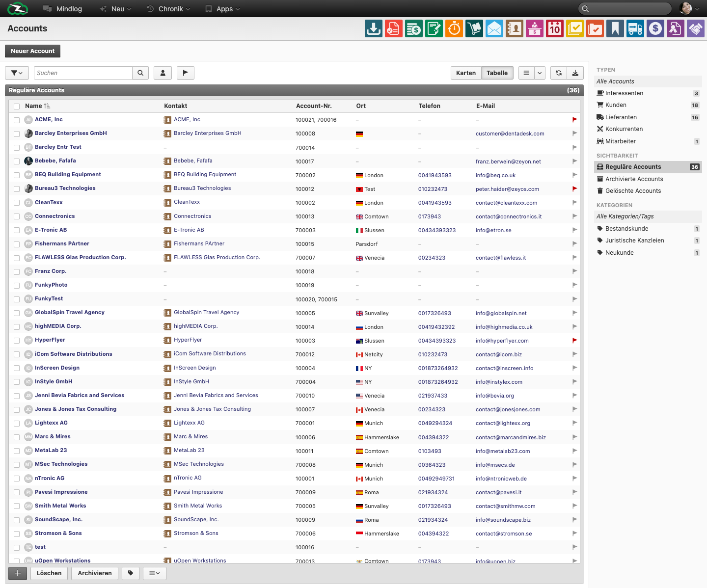Open the Bureau3 Technologies account link

(65, 188)
